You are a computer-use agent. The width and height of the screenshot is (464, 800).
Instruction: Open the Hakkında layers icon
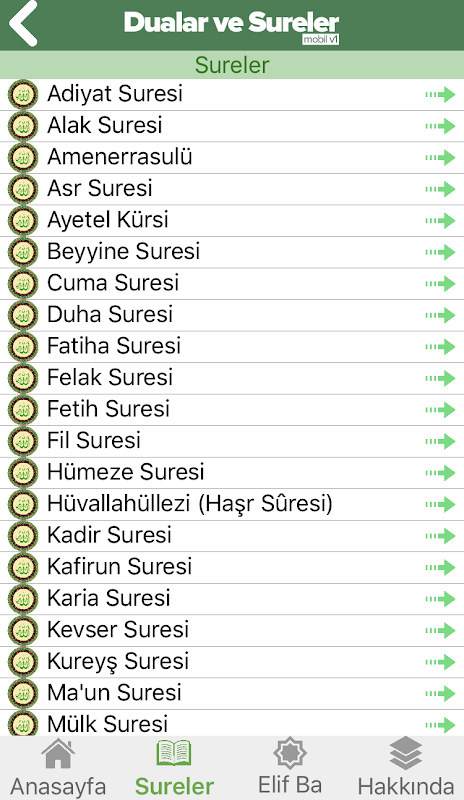pyautogui.click(x=406, y=753)
